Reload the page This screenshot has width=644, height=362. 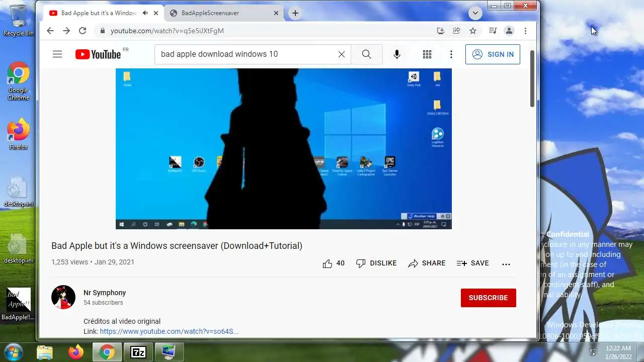point(83,31)
